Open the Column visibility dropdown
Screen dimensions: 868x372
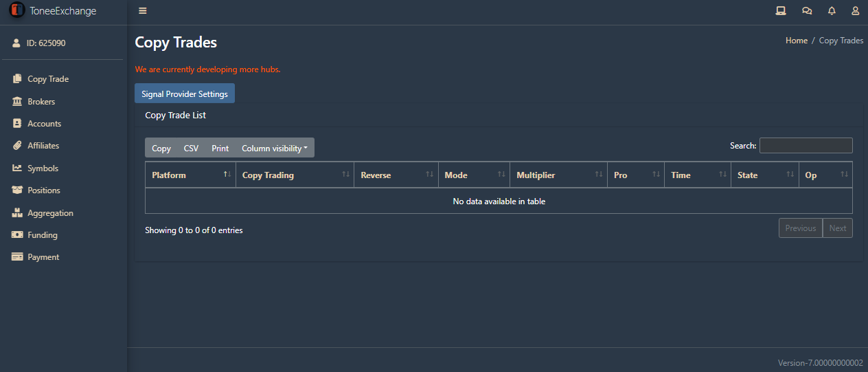pyautogui.click(x=275, y=148)
